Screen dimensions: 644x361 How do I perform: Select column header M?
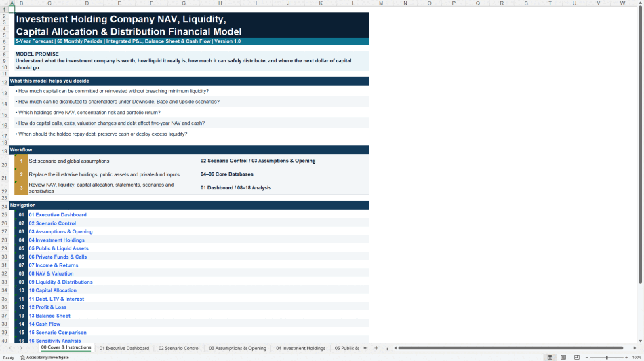coord(381,3)
